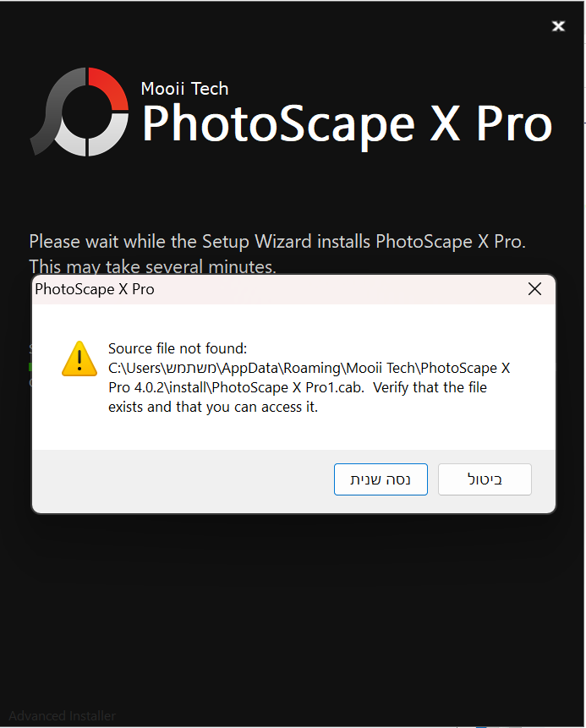Click the exists and that you can access line
This screenshot has height=728, width=586.
tap(213, 407)
